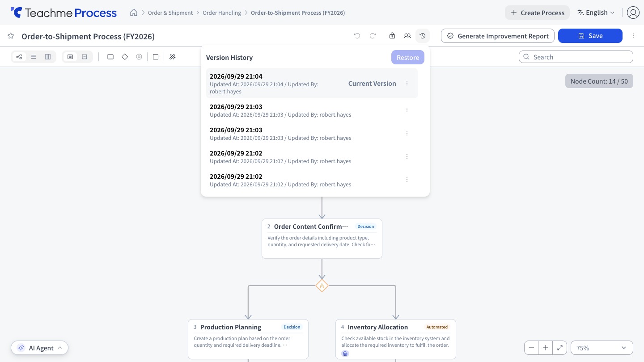Add a square group frame
Viewport: 644px width, 362px height.
pos(156,57)
